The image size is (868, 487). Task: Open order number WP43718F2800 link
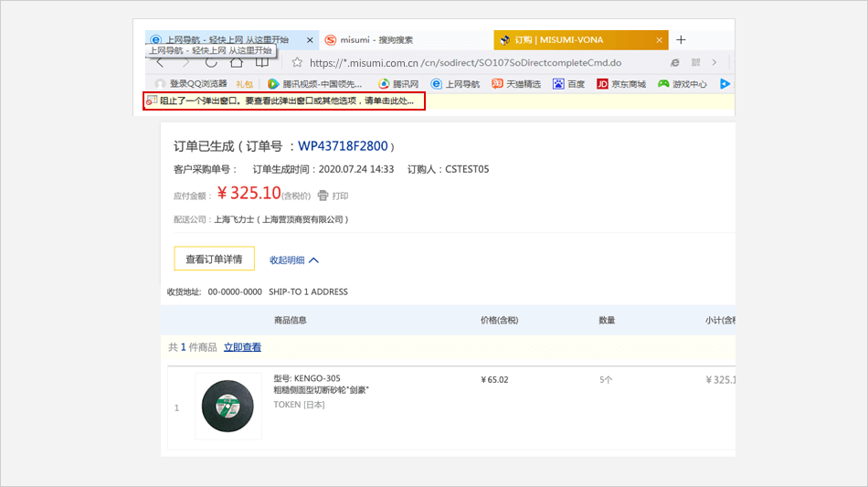tap(343, 146)
